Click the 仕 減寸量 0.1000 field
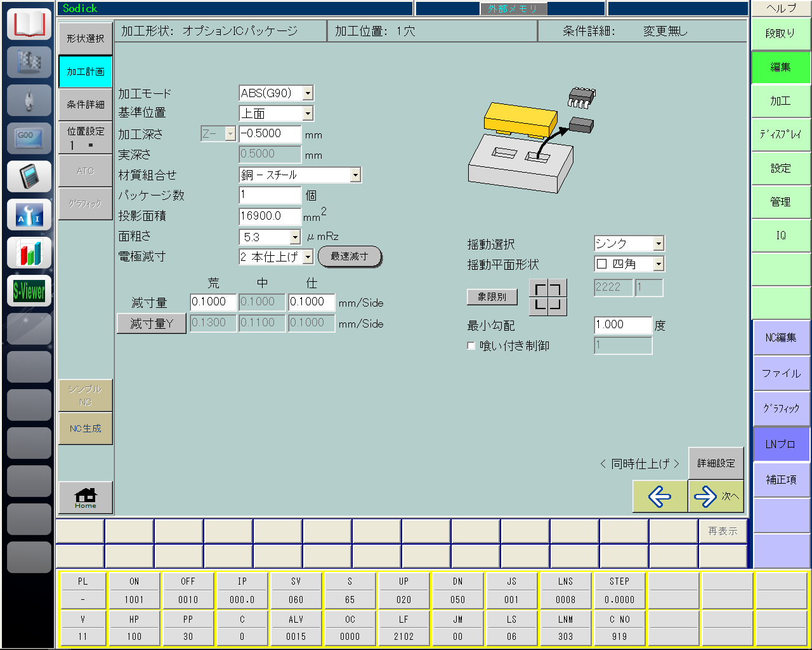Image resolution: width=812 pixels, height=650 pixels. pyautogui.click(x=311, y=302)
